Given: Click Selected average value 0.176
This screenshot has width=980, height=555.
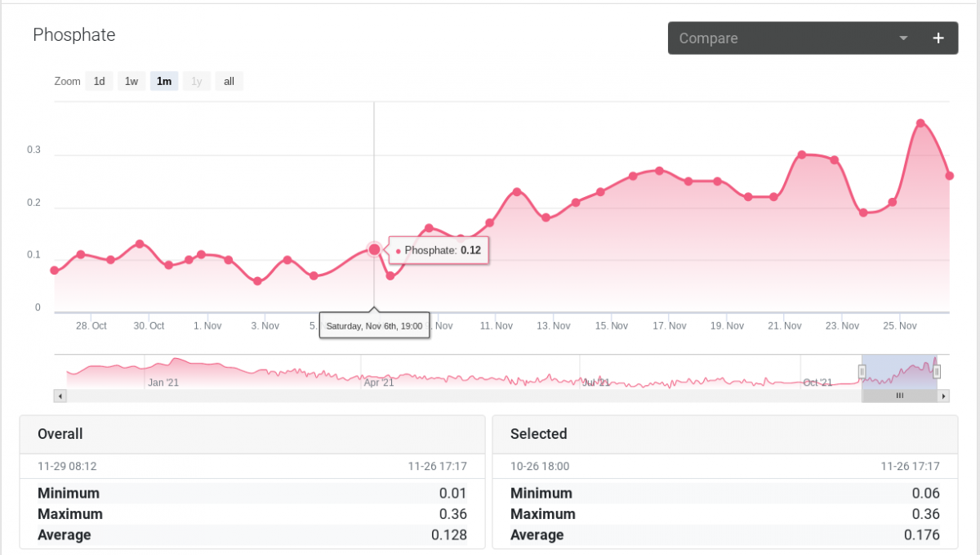Looking at the screenshot, I should pyautogui.click(x=922, y=535).
